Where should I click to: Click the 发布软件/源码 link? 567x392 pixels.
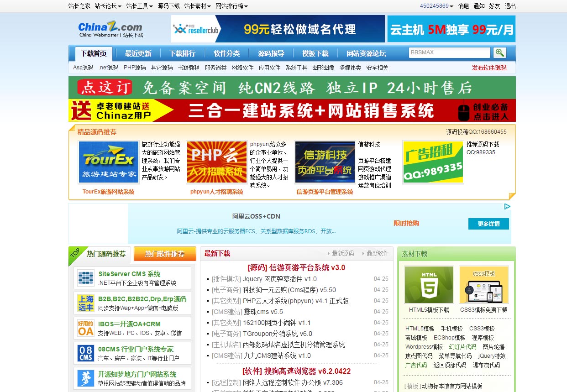point(489,68)
